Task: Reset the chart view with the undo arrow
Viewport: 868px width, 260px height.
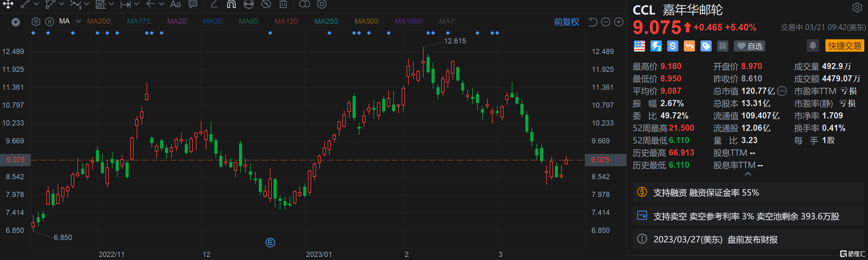Action: [593, 22]
